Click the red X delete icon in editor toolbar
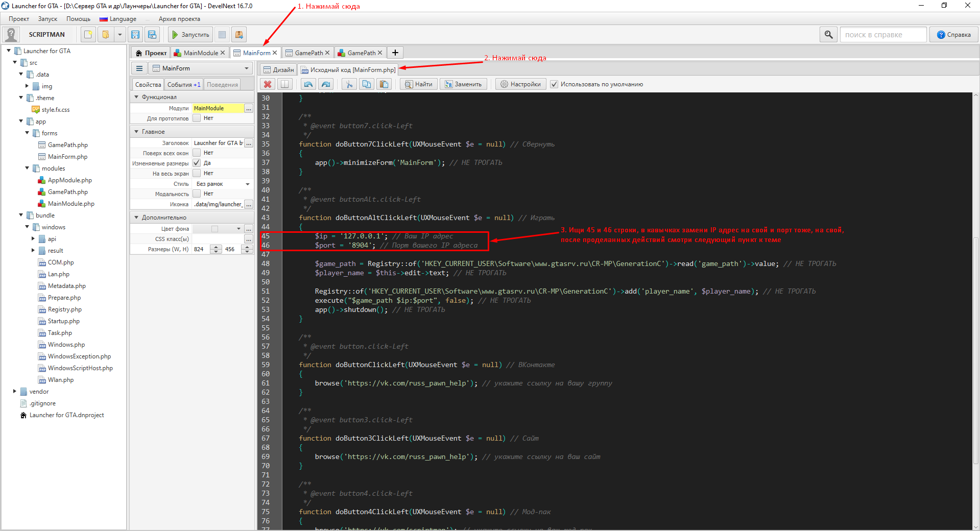980x531 pixels. point(268,84)
